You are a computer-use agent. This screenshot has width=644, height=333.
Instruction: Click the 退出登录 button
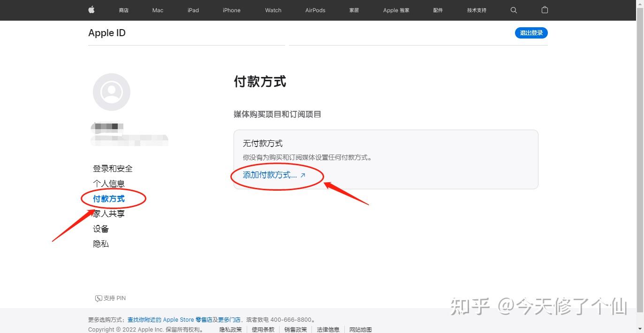tap(531, 33)
